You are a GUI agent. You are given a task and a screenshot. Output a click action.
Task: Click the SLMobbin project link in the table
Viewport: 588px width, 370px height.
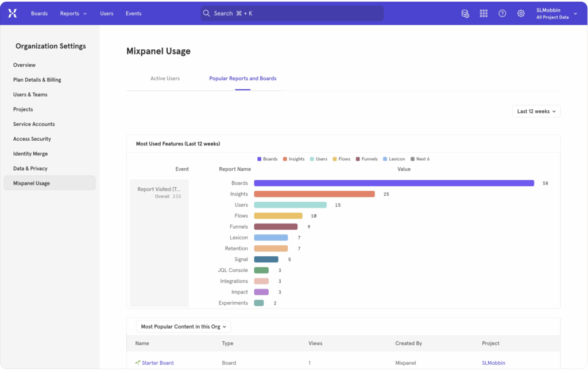(493, 363)
